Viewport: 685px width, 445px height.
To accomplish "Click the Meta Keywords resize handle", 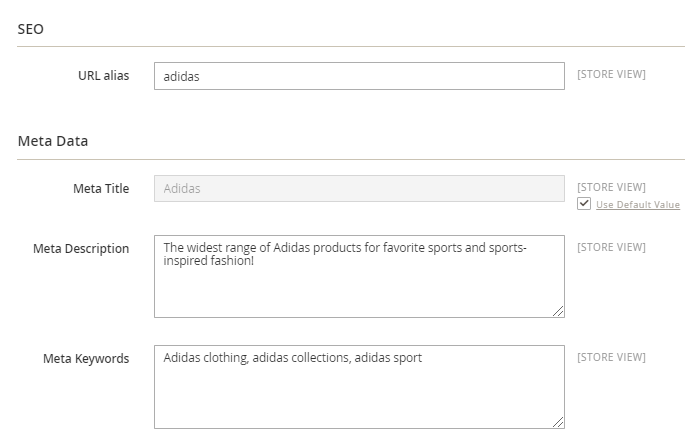I will tap(558, 421).
